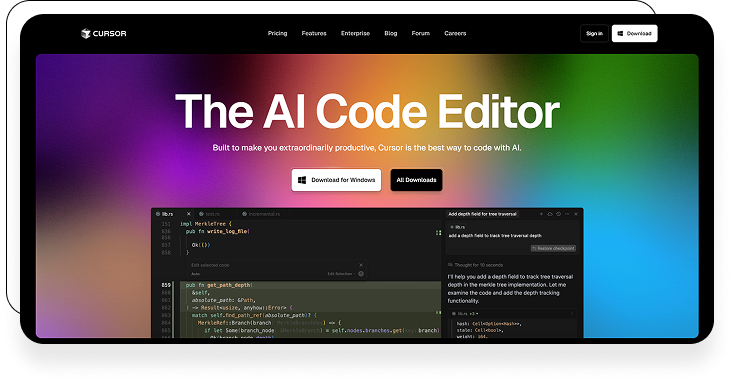Click the options icon on lib.rs diff block
Screen dimensions: 734x384
tap(572, 314)
